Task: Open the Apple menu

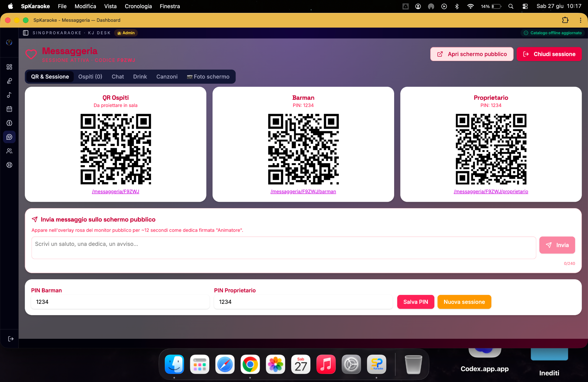Action: tap(10, 6)
